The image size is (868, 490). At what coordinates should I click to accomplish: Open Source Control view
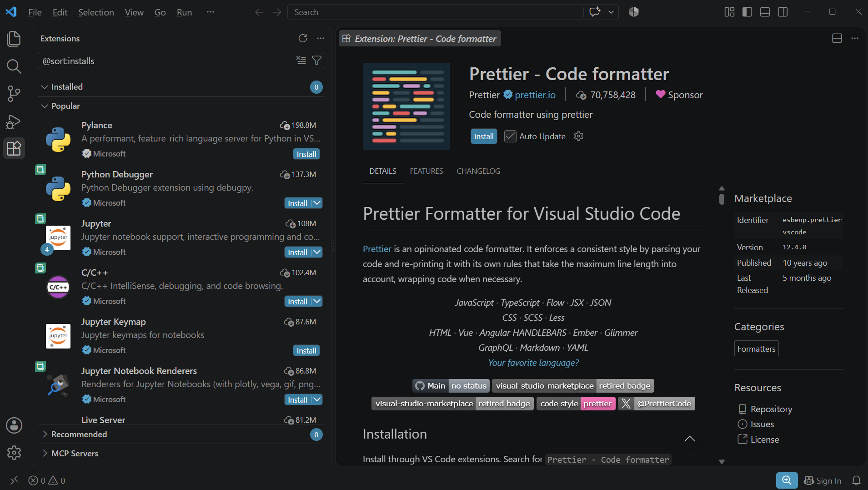coord(14,94)
